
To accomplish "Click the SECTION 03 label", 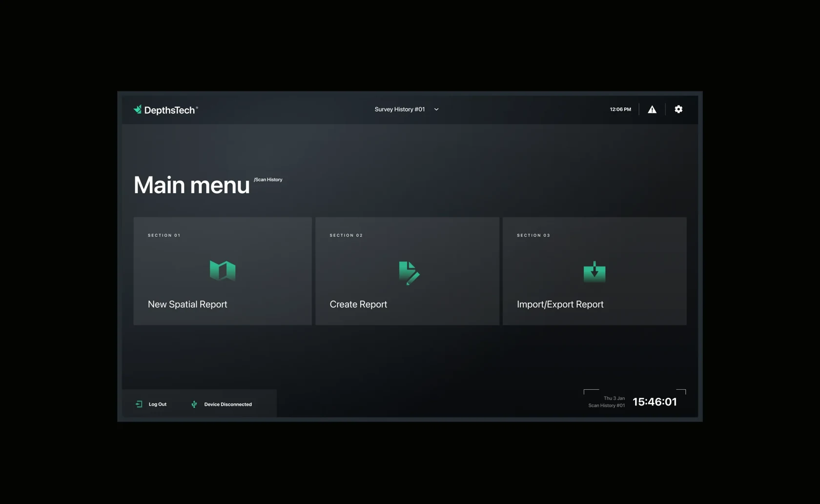I will pyautogui.click(x=533, y=235).
